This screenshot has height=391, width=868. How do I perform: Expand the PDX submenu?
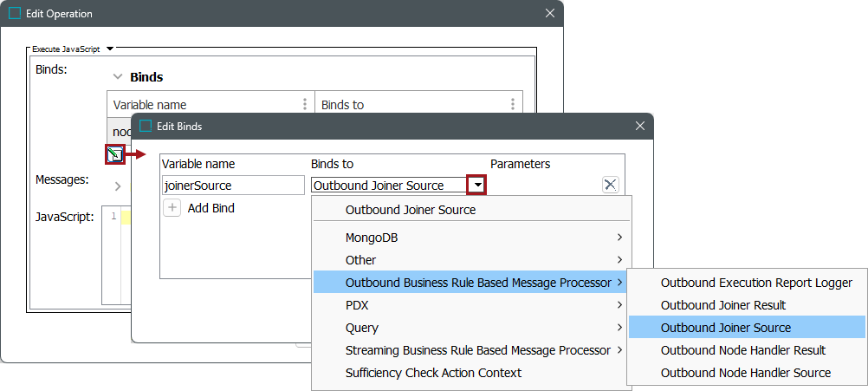pos(472,305)
